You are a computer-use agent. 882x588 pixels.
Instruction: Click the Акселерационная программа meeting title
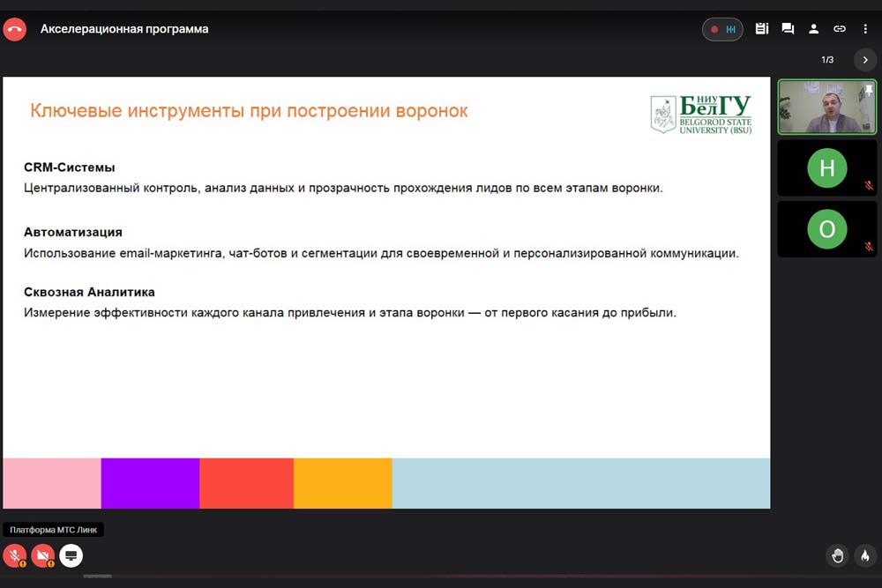tap(124, 29)
